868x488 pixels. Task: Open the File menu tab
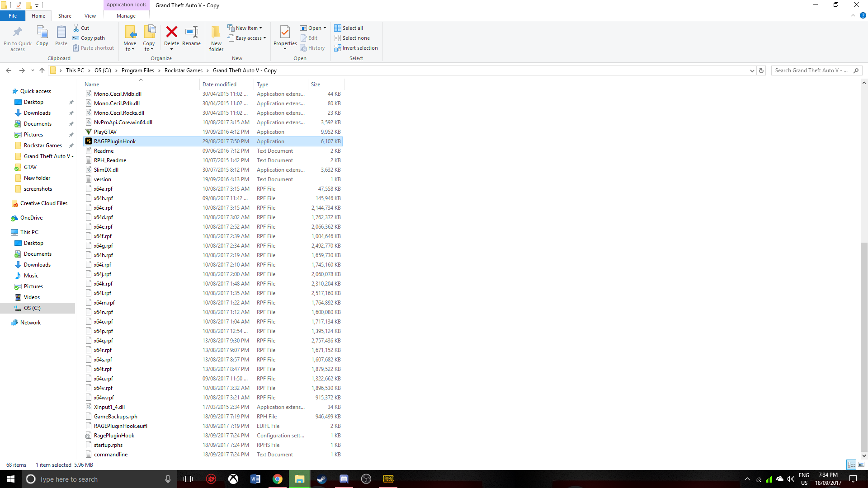(x=13, y=16)
